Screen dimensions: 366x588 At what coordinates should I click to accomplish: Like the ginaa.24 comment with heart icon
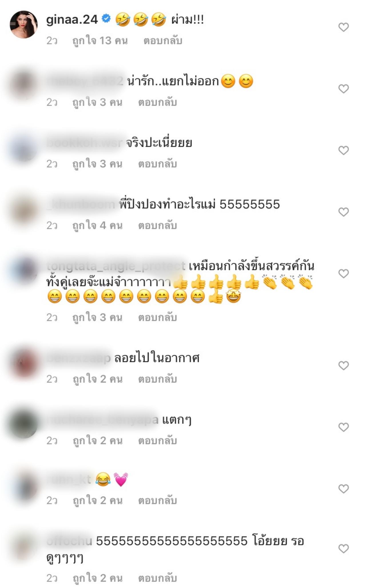click(x=343, y=27)
